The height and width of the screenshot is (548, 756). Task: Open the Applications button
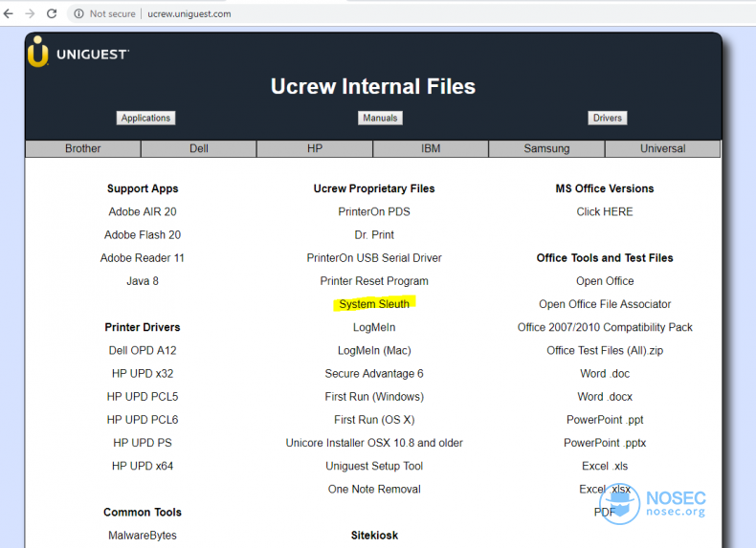click(145, 118)
